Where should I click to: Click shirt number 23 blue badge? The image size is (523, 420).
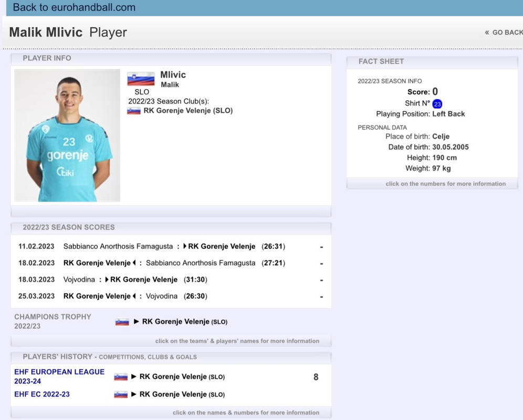437,104
